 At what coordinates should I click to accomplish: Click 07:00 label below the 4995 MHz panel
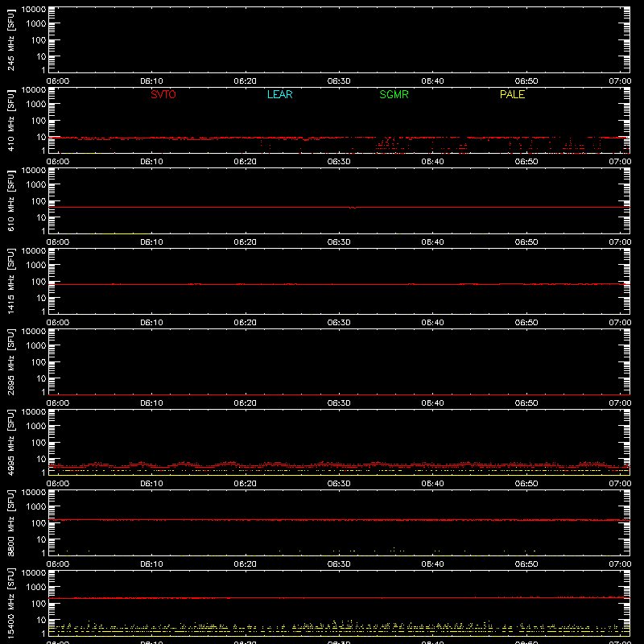point(620,484)
